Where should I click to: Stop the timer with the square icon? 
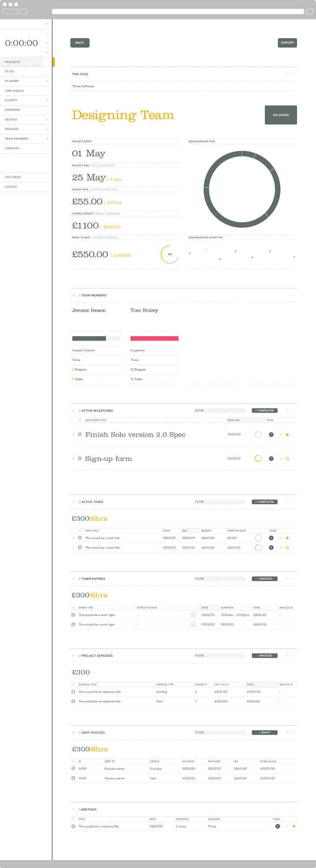pos(47,53)
